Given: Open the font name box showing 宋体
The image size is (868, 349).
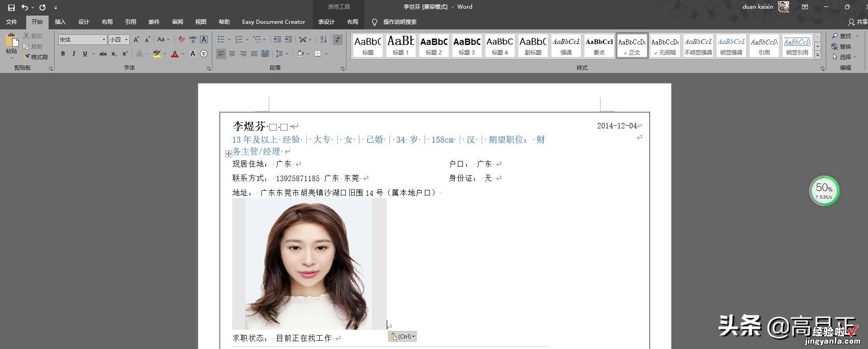Looking at the screenshot, I should [x=83, y=40].
